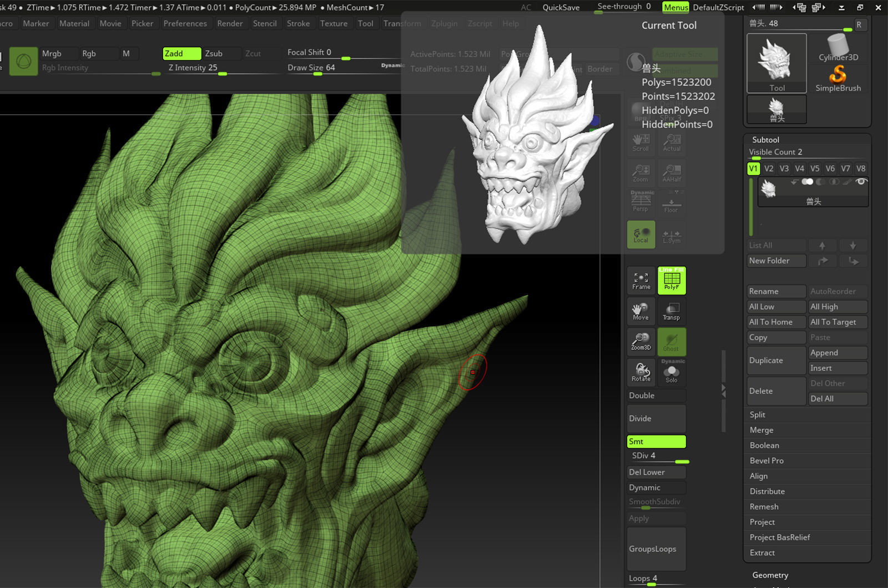This screenshot has width=888, height=588.
Task: Adjust the SDiv subdivision level slider
Action: click(x=658, y=456)
